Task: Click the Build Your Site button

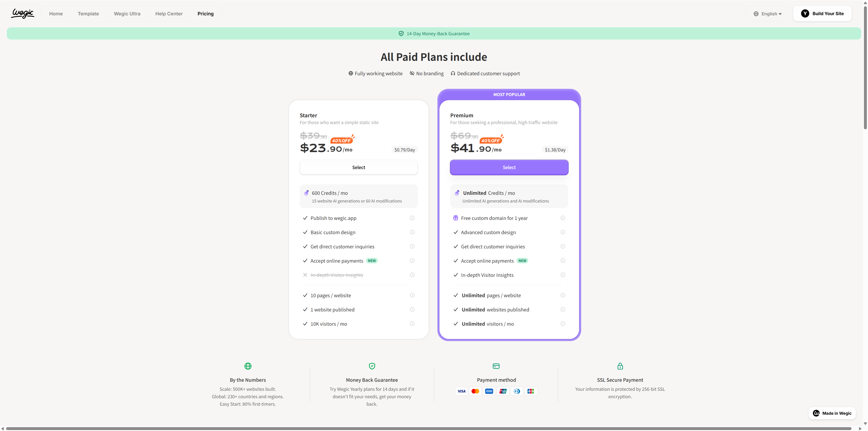Action: click(822, 14)
